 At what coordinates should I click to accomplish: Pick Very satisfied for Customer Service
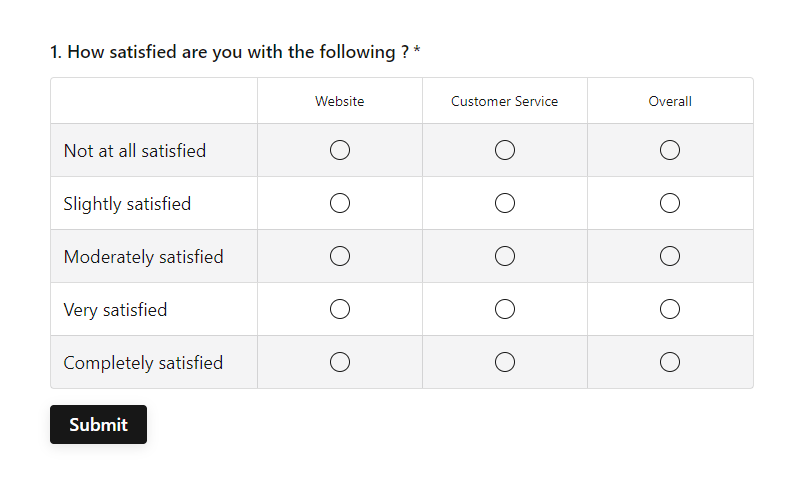click(x=505, y=309)
